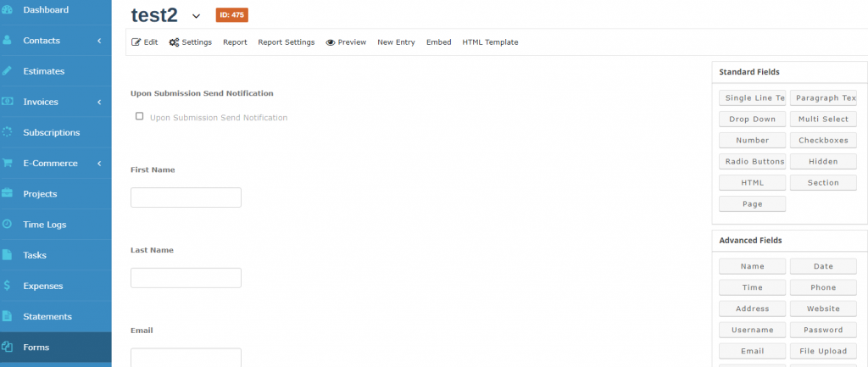
Task: Preview the form using eye icon
Action: pyautogui.click(x=331, y=42)
